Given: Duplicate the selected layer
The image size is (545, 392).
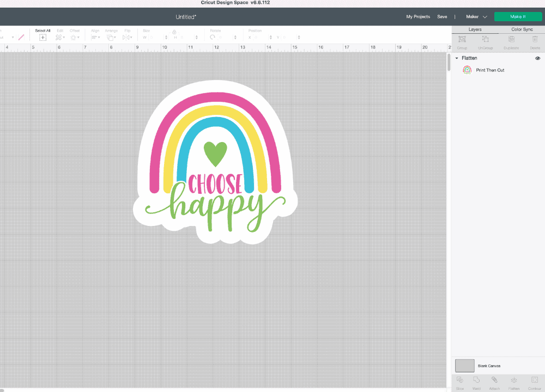Looking at the screenshot, I should click(x=511, y=40).
